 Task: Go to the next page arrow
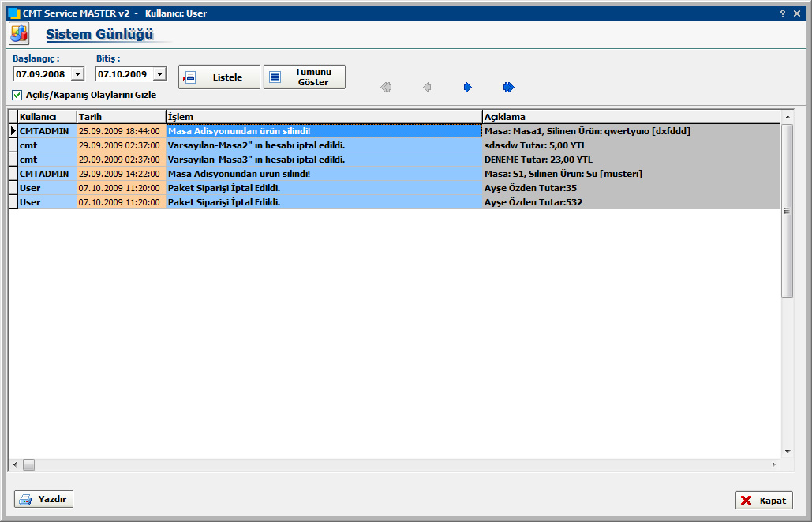click(468, 88)
